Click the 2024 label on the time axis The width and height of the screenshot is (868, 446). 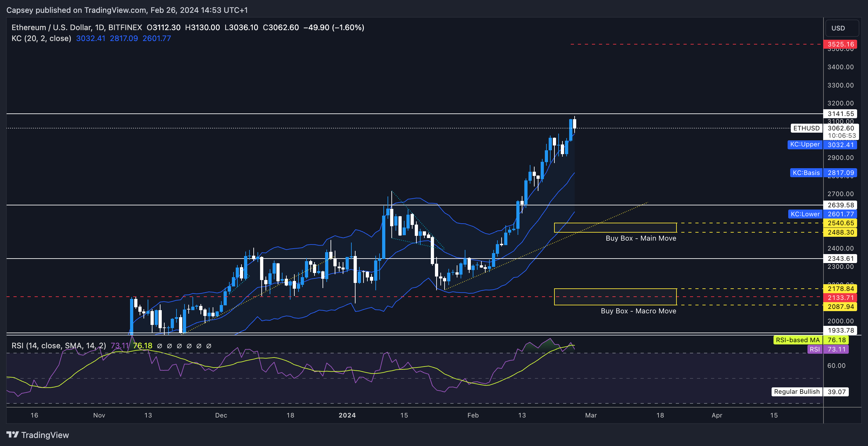(x=347, y=415)
